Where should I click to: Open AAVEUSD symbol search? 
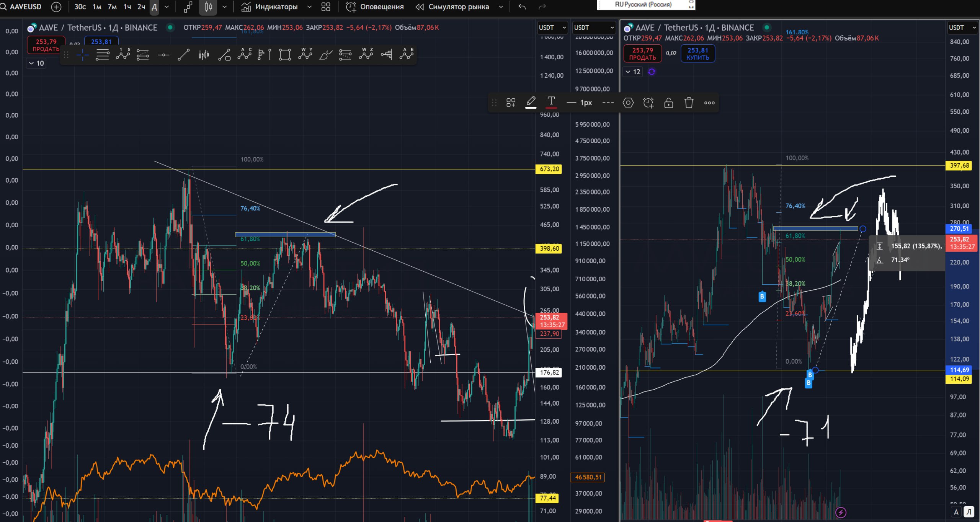coord(21,7)
